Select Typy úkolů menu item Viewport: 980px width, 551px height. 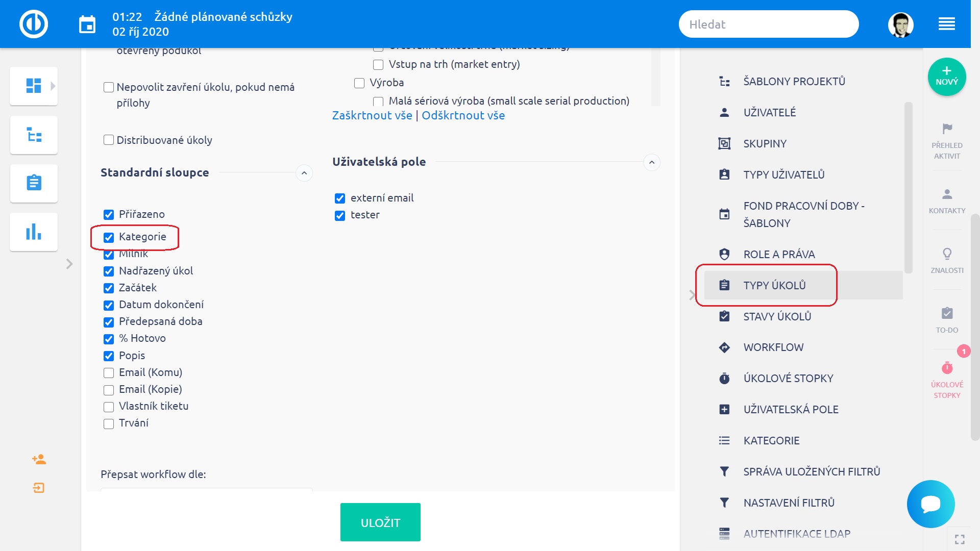pyautogui.click(x=803, y=285)
